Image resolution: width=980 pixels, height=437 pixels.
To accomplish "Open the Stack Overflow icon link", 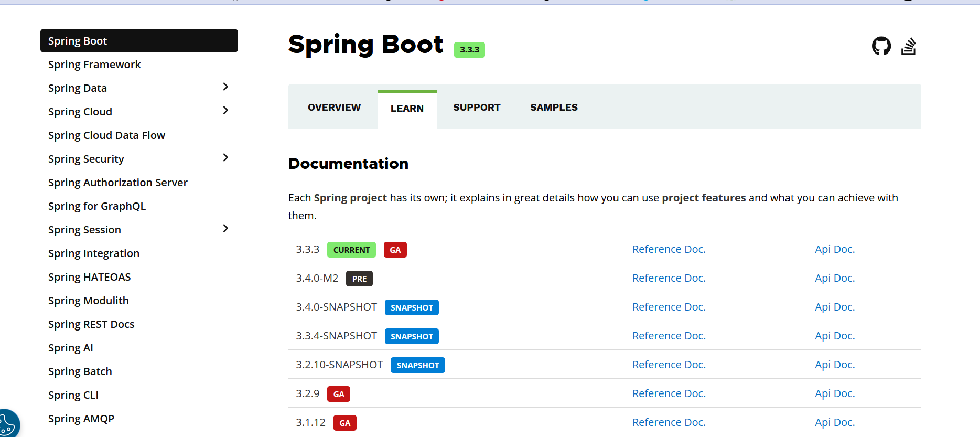I will [909, 46].
